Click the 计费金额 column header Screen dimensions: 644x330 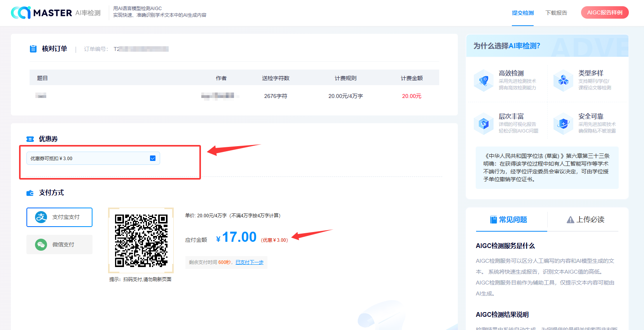[x=412, y=78]
